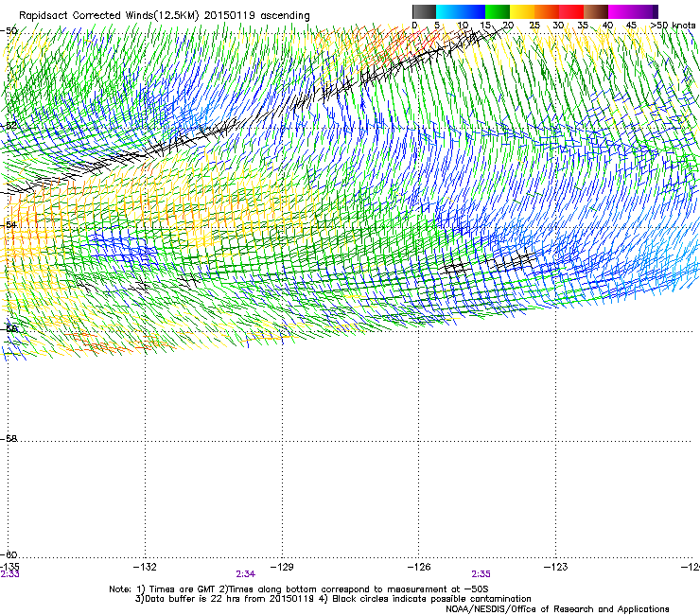Click the '-123' longitude axis label
The width and height of the screenshot is (700, 615).
point(556,567)
